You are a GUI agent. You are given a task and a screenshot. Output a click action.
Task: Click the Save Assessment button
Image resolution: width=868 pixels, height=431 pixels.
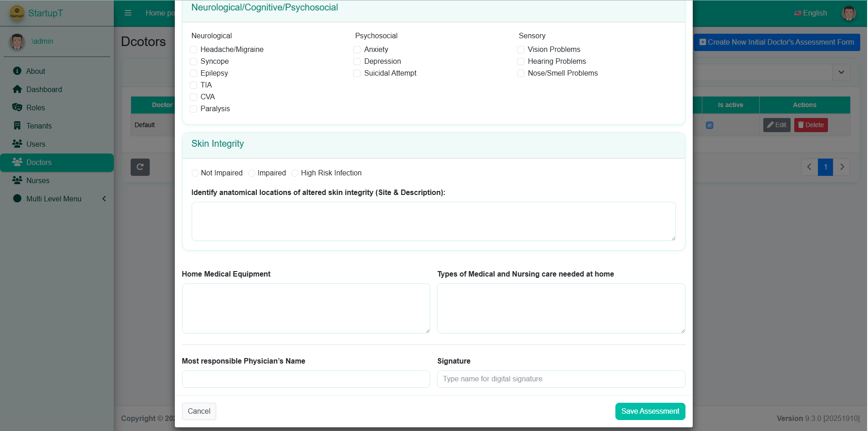[x=650, y=411]
